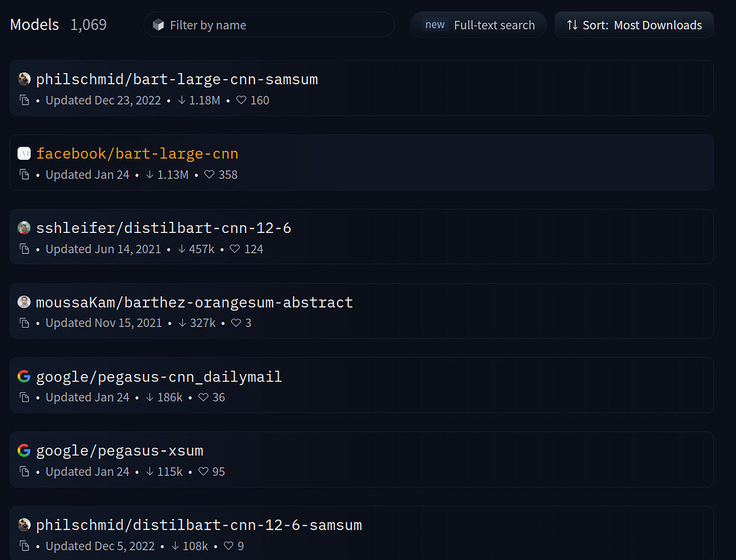
Task: Click the copy icon under google/pegasus-xsum
Action: (25, 472)
